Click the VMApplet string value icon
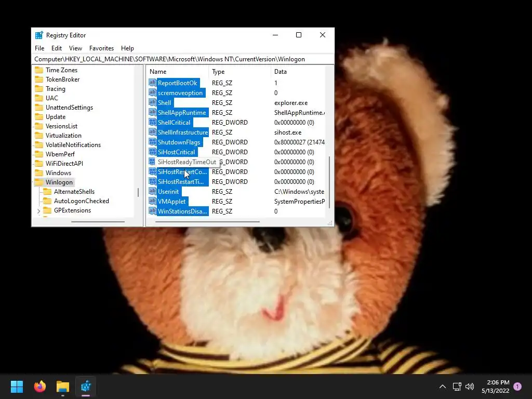 (152, 201)
